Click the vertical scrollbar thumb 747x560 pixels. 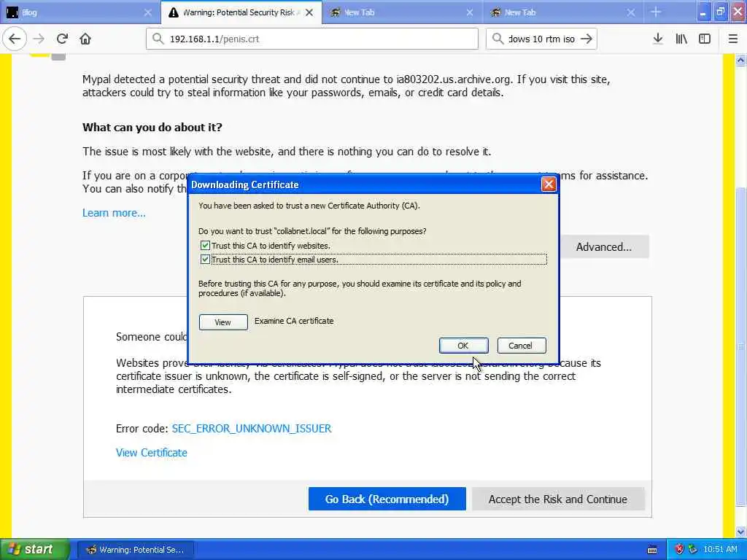pos(741,346)
